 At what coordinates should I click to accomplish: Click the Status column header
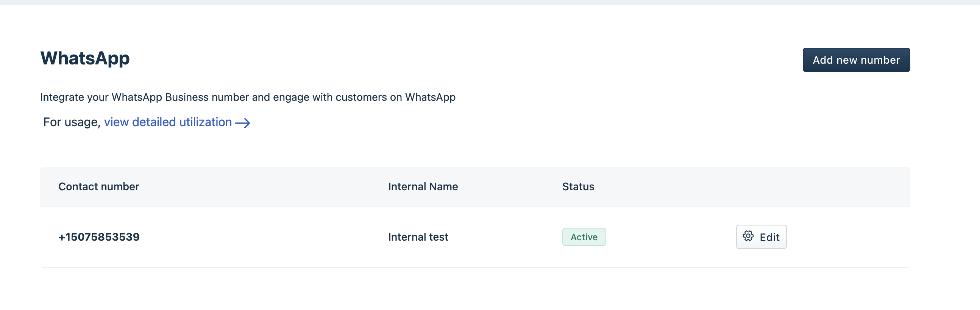pyautogui.click(x=578, y=186)
